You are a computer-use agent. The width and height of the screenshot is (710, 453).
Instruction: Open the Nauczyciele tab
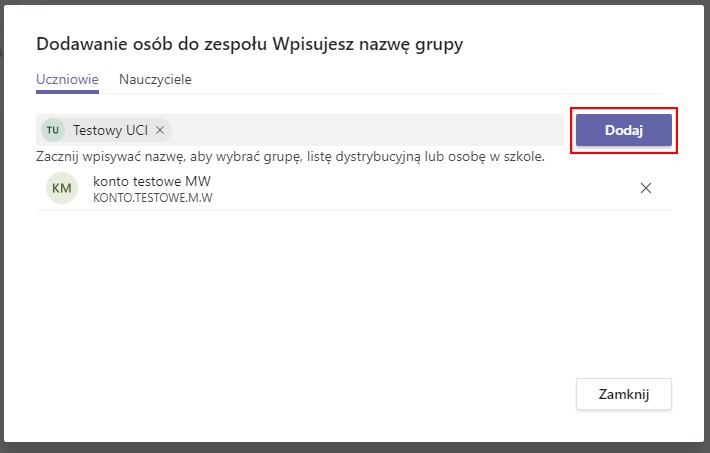tap(155, 80)
